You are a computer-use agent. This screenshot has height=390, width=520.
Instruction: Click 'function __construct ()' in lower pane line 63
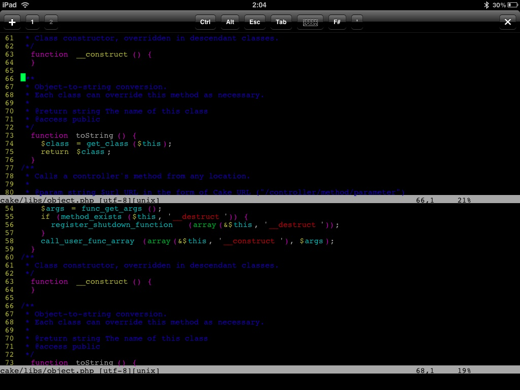tap(86, 282)
